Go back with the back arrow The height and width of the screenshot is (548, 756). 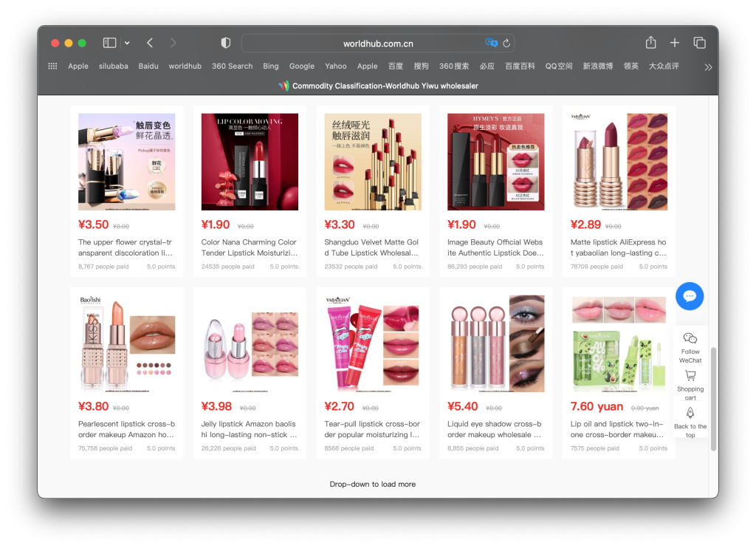click(x=150, y=43)
